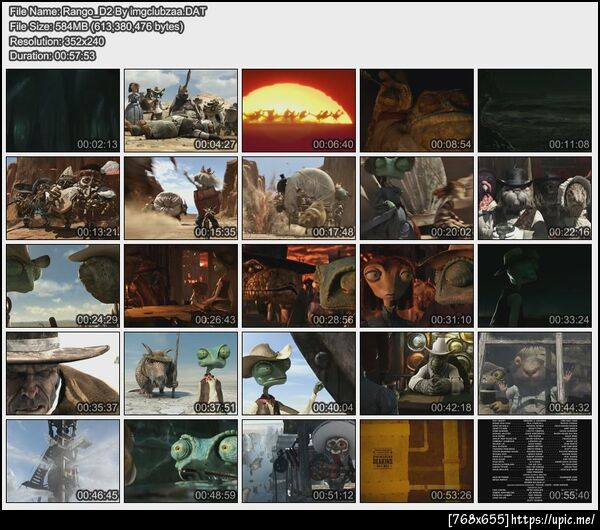Open the armadillo thumbnail at 00:37:51
The height and width of the screenshot is (530, 600).
(x=181, y=373)
